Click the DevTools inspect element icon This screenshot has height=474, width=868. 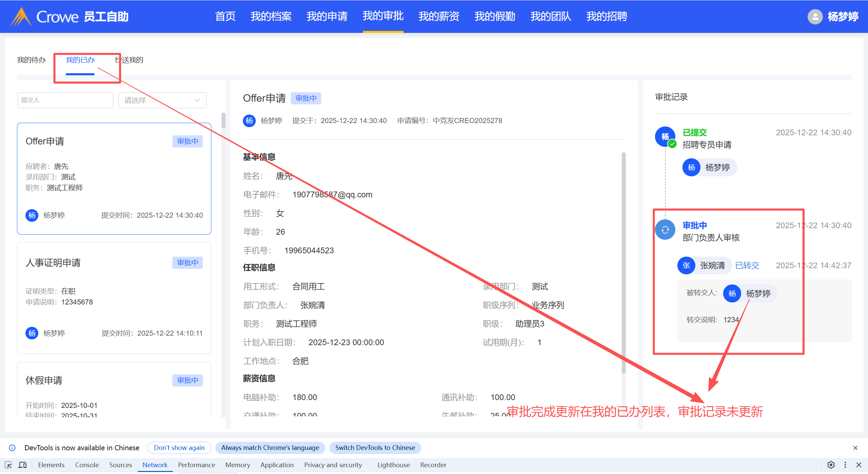(x=8, y=465)
